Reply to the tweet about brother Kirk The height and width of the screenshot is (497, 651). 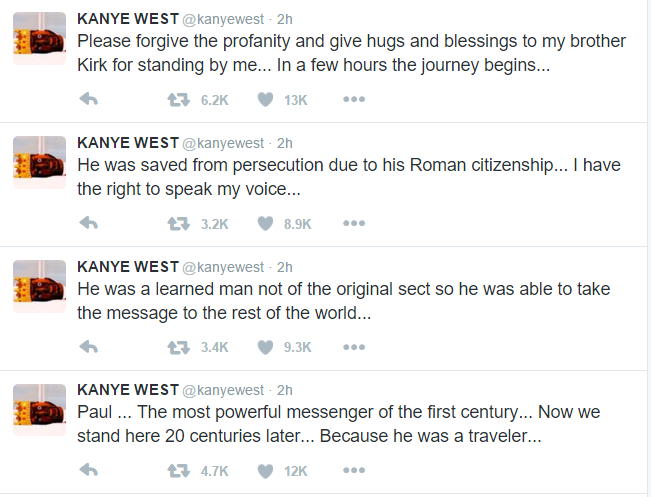click(88, 99)
